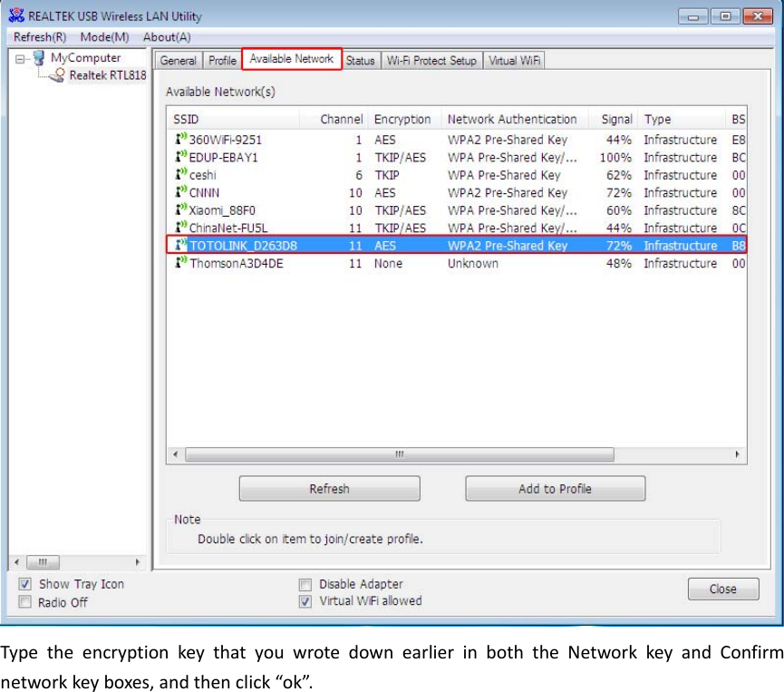Sort by the Signal column header
The width and height of the screenshot is (784, 692).
(x=614, y=119)
